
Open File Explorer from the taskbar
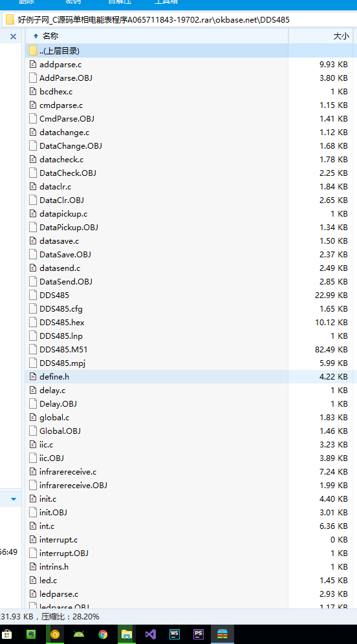127,634
